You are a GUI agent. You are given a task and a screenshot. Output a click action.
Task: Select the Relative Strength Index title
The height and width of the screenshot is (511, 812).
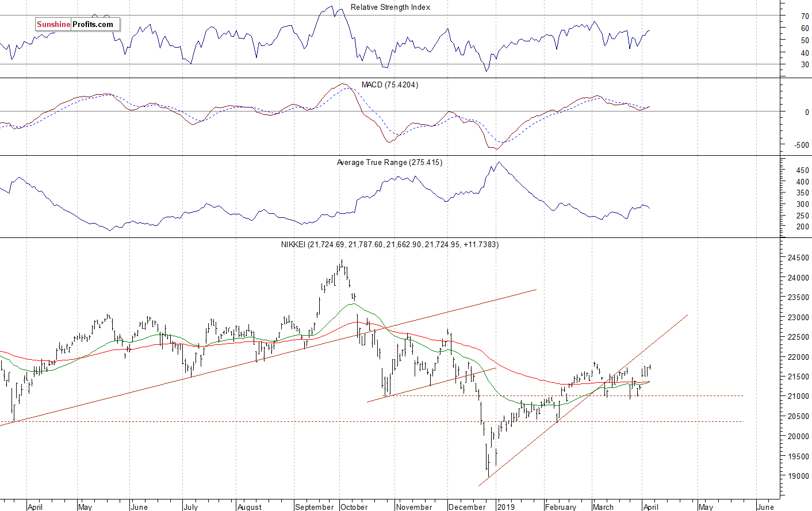coord(390,7)
